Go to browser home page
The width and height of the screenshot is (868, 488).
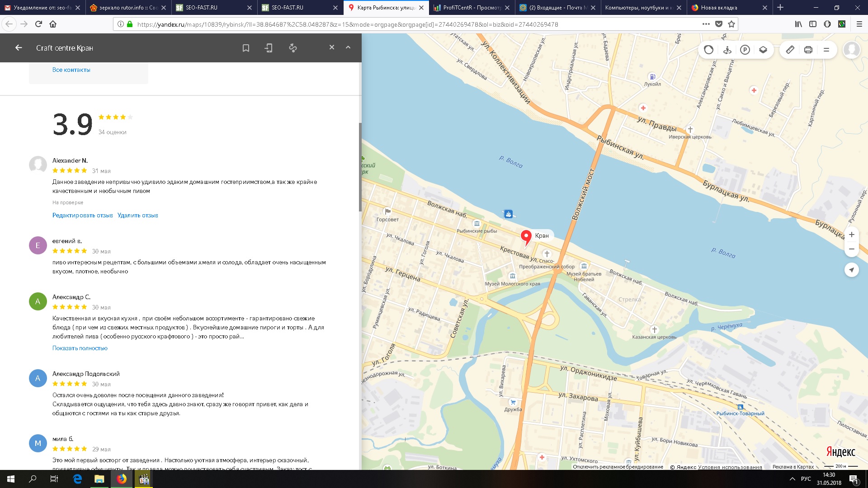53,24
